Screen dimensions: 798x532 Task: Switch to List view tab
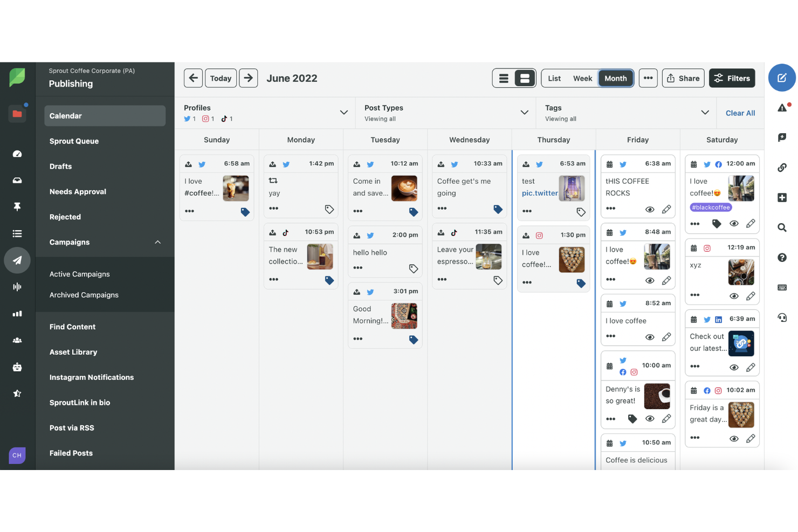pos(554,78)
